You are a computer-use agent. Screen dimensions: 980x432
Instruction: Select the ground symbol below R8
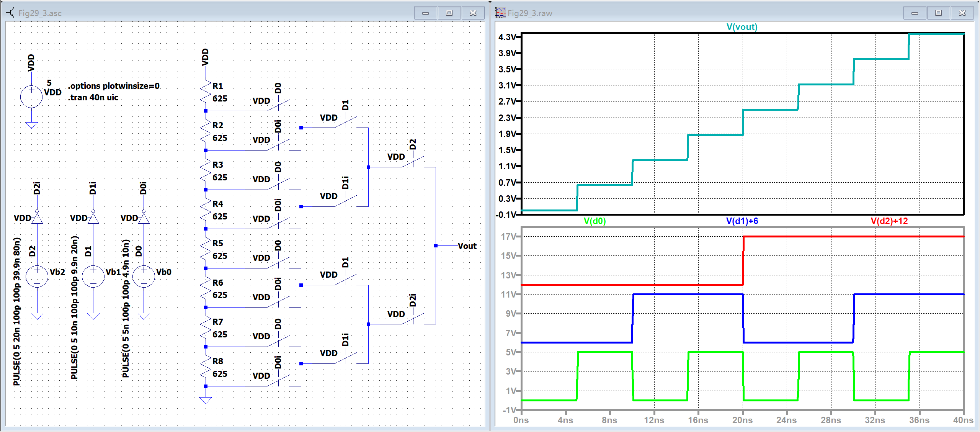coord(206,400)
